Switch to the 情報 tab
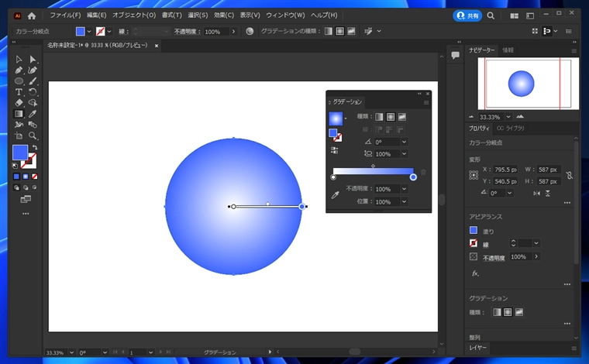This screenshot has width=589, height=364. (x=508, y=50)
